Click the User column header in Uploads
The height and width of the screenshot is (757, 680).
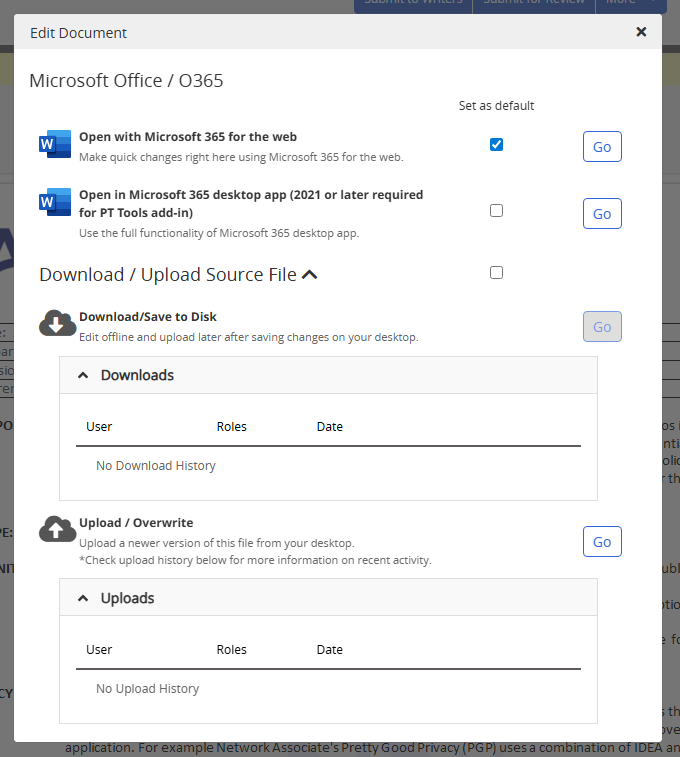(x=99, y=650)
